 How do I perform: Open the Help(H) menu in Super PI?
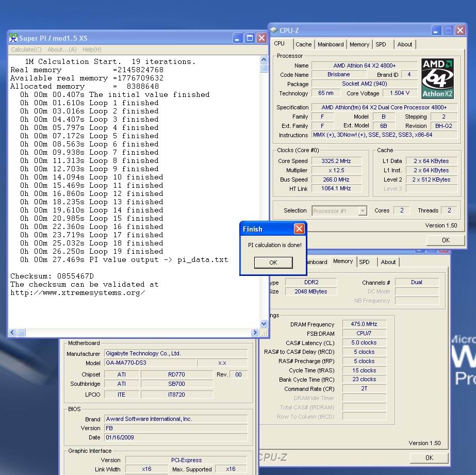(x=92, y=50)
